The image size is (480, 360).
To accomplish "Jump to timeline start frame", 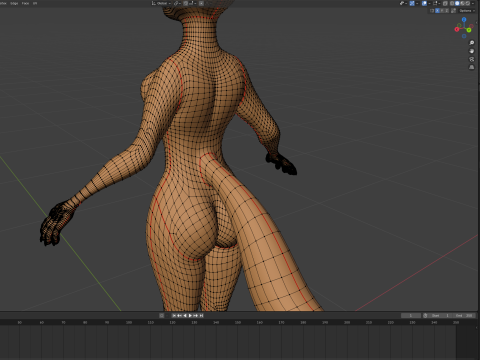I will (x=174, y=315).
